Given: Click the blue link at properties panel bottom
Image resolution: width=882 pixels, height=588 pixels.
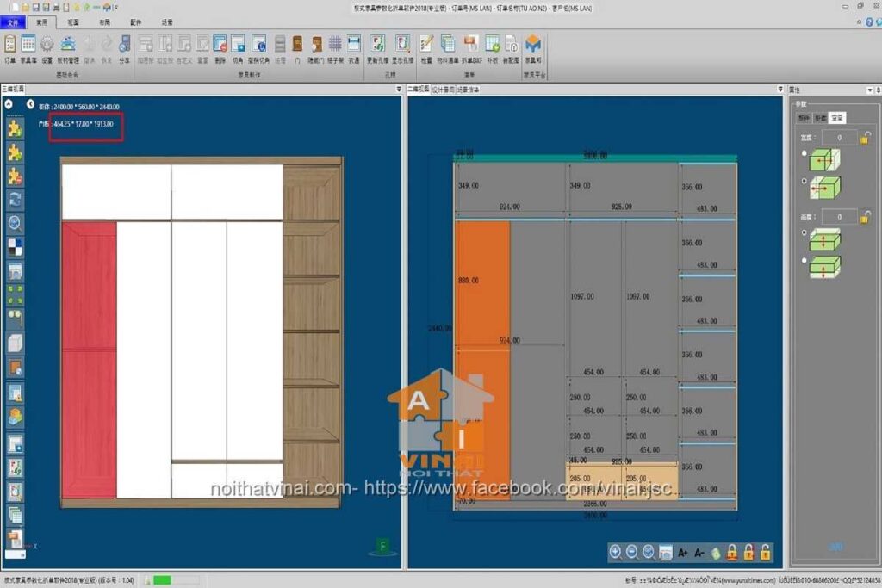Looking at the screenshot, I should pyautogui.click(x=836, y=546).
